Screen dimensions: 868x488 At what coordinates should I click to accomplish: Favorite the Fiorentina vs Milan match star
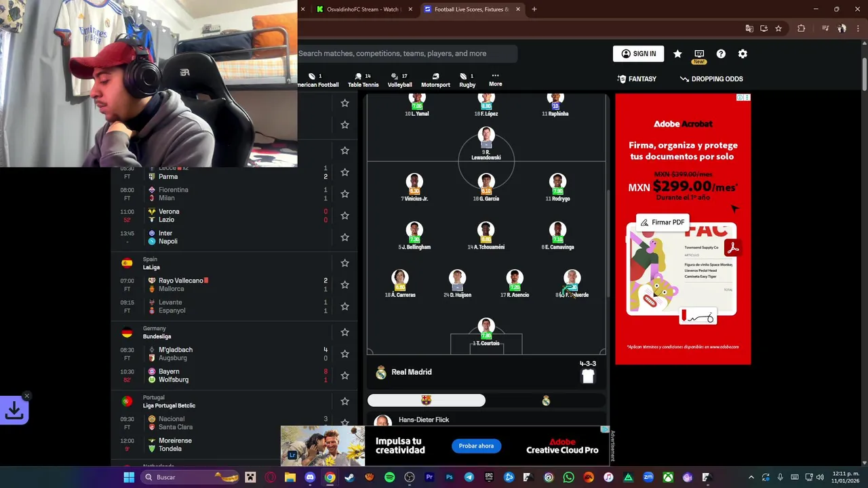coord(344,194)
